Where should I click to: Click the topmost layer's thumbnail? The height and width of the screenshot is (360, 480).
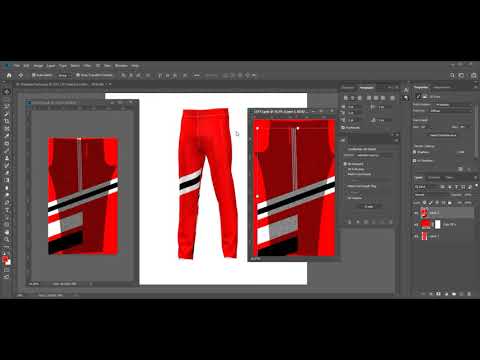424,213
